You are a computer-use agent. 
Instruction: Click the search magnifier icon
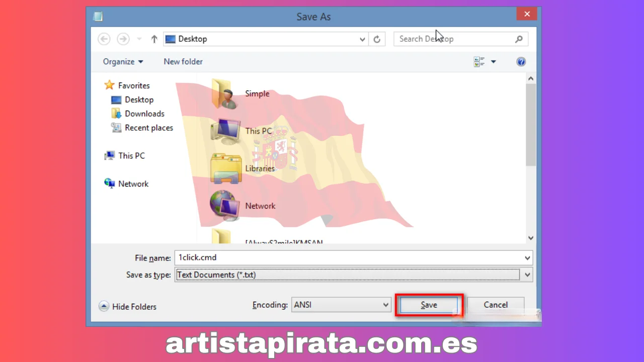519,39
